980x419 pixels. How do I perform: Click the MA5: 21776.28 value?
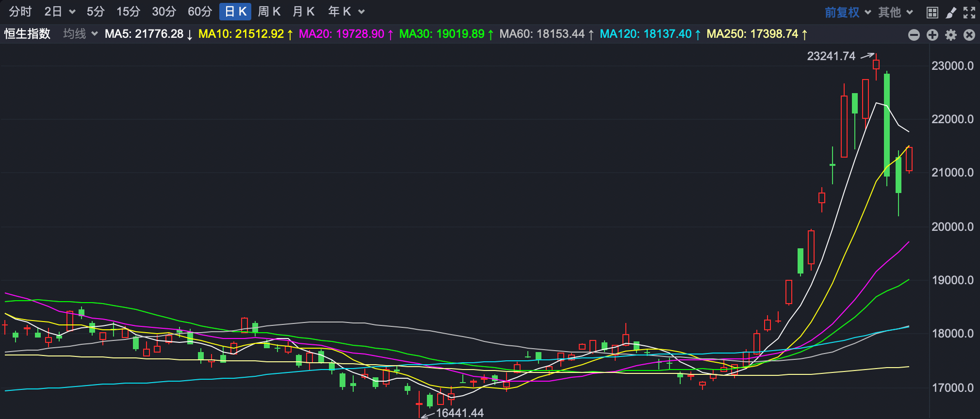(x=149, y=34)
